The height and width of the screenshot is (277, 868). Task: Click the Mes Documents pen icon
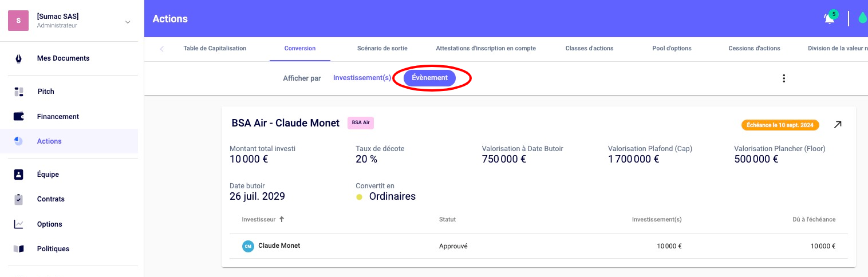(18, 58)
